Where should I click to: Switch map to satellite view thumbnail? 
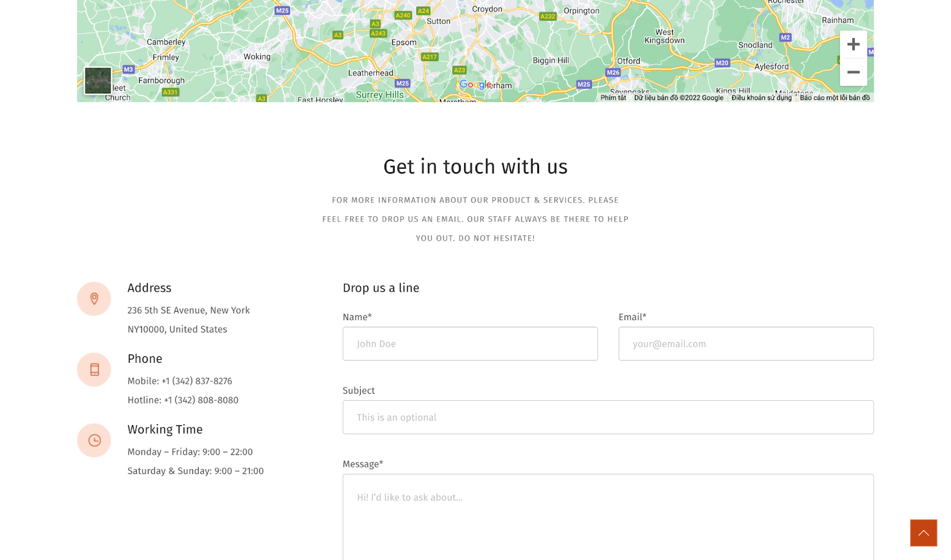point(98,81)
